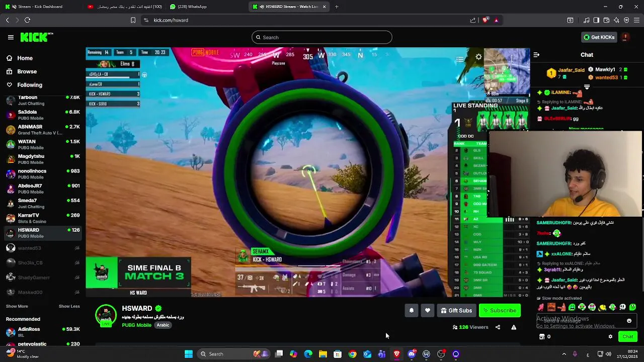Screen dimensions: 644x362
Task: Click the in-game settings gear
Action: click(478, 57)
